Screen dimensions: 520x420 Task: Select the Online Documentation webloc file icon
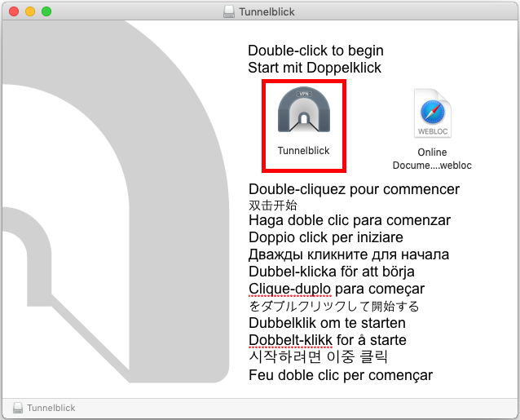[x=433, y=113]
